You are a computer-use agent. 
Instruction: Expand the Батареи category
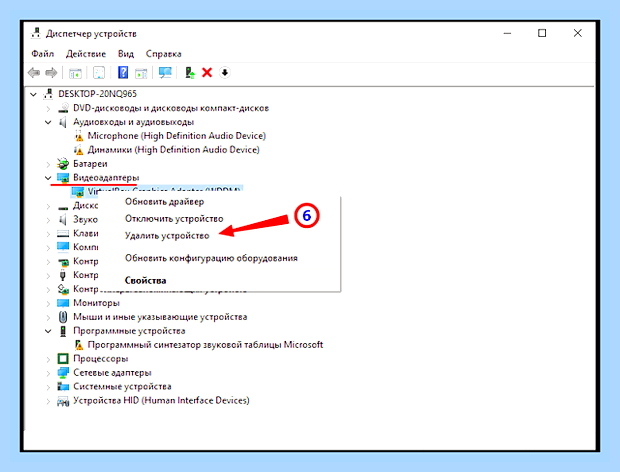(x=48, y=164)
